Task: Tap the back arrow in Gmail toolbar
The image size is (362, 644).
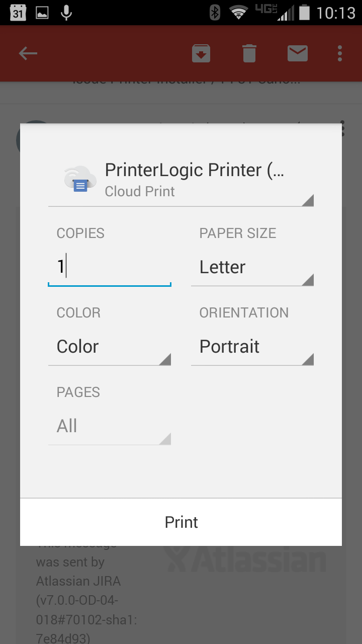Action: 28,53
